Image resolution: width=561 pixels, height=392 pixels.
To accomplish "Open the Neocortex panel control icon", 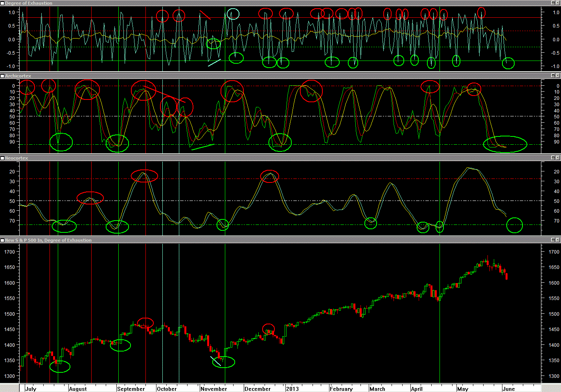I will point(2,158).
